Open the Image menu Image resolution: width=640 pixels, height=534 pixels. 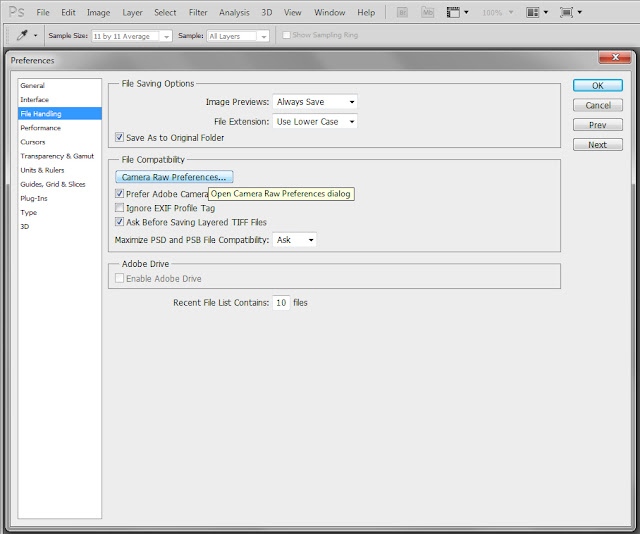(98, 13)
